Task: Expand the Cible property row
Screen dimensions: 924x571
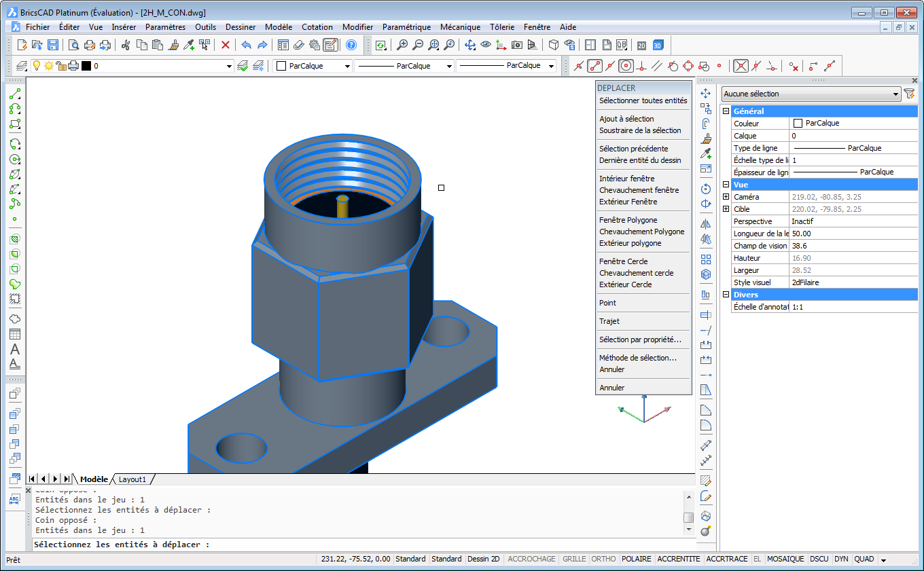Action: (726, 209)
